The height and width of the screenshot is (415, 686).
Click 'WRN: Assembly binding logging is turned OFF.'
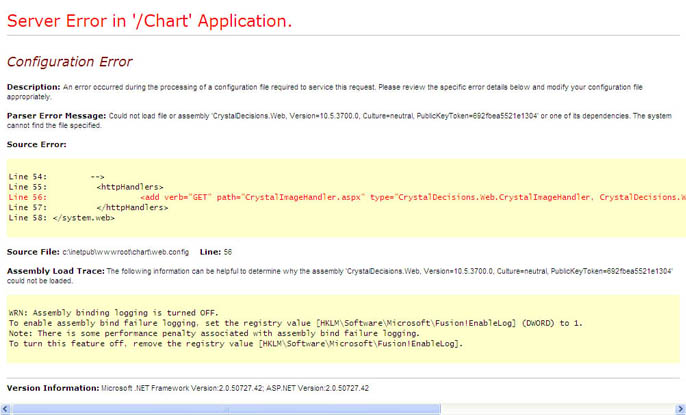coord(113,313)
